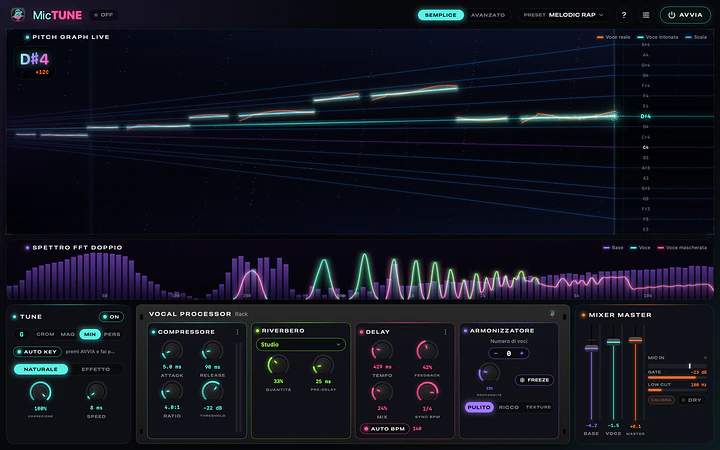720x450 pixels.
Task: Click the AVVIA power button
Action: coord(685,15)
